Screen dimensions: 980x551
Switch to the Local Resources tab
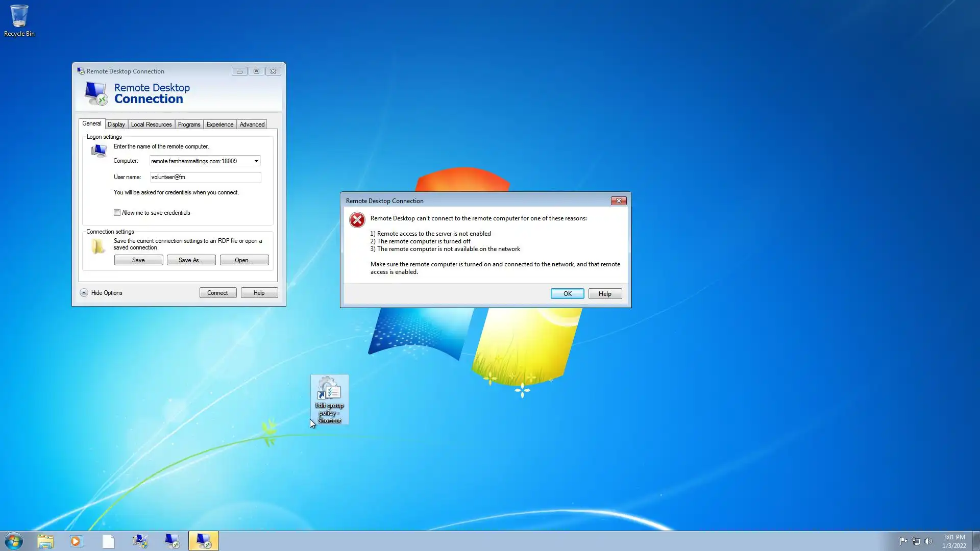click(x=151, y=124)
